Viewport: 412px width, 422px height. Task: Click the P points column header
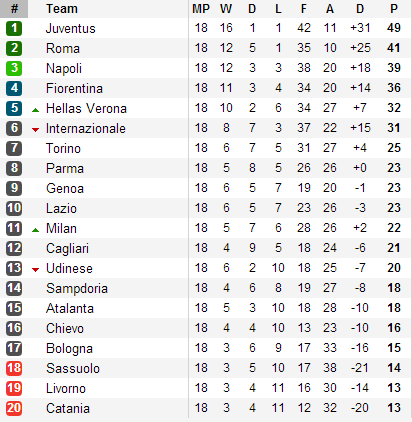(x=394, y=9)
